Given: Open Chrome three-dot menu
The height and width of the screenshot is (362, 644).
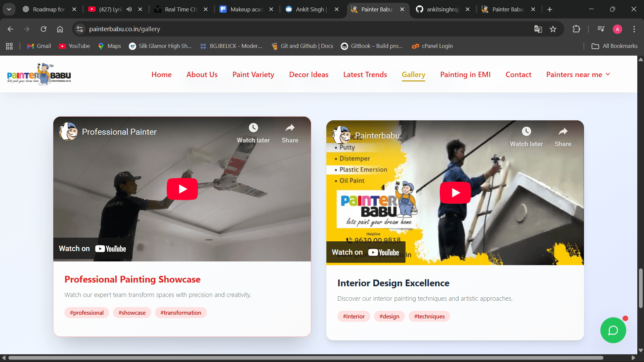Looking at the screenshot, I should pyautogui.click(x=634, y=29).
